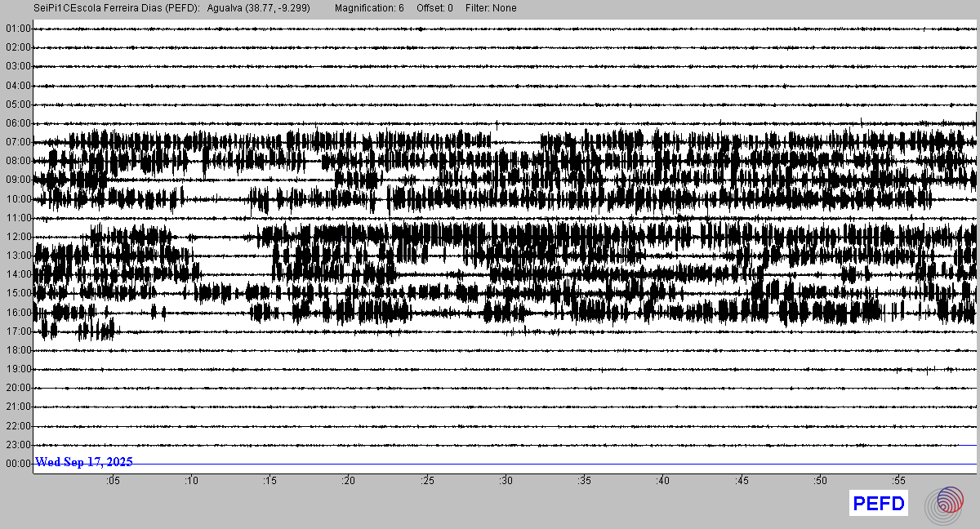
Task: Click the :15 minute axis marker
Action: (269, 480)
